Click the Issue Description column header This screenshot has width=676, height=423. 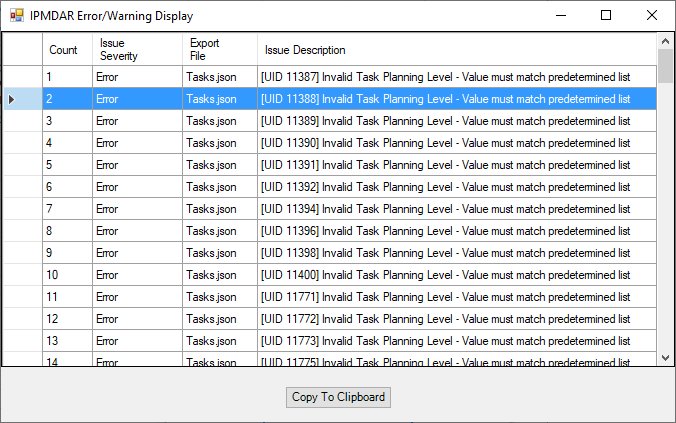(455, 50)
